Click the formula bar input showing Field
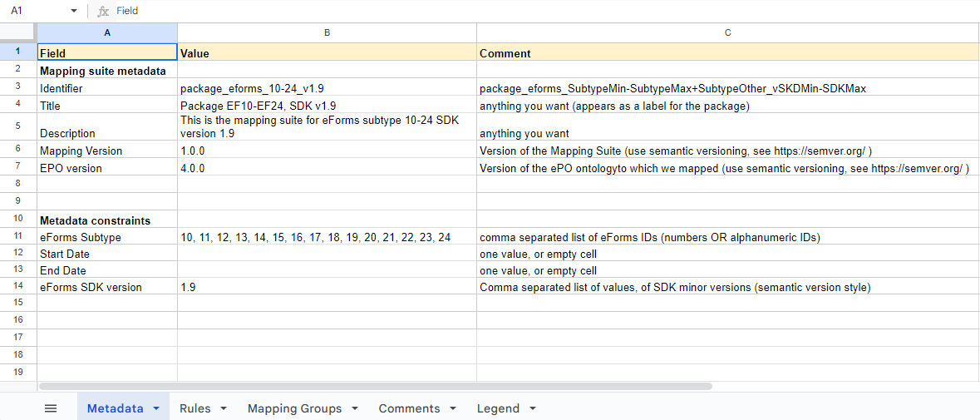The width and height of the screenshot is (980, 420). [499, 11]
